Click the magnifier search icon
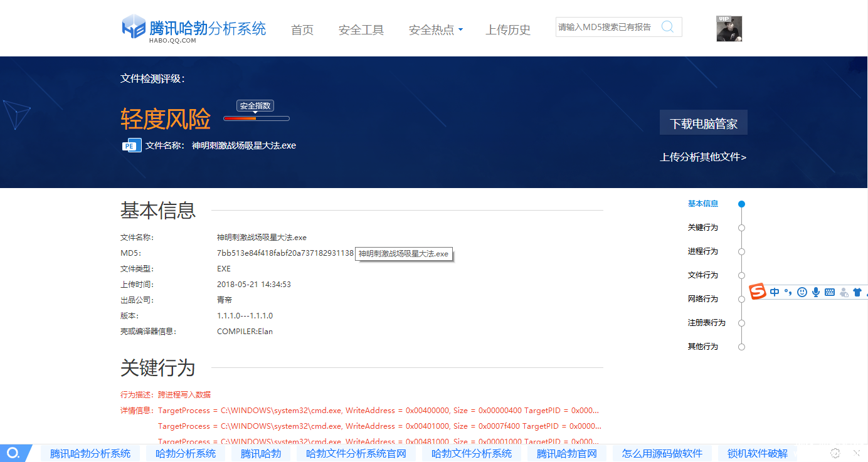 click(668, 27)
